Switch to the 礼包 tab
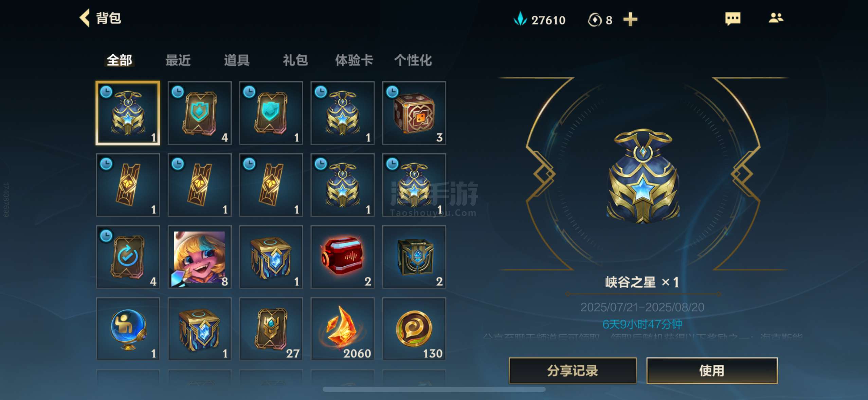Image resolution: width=868 pixels, height=400 pixels. click(295, 60)
